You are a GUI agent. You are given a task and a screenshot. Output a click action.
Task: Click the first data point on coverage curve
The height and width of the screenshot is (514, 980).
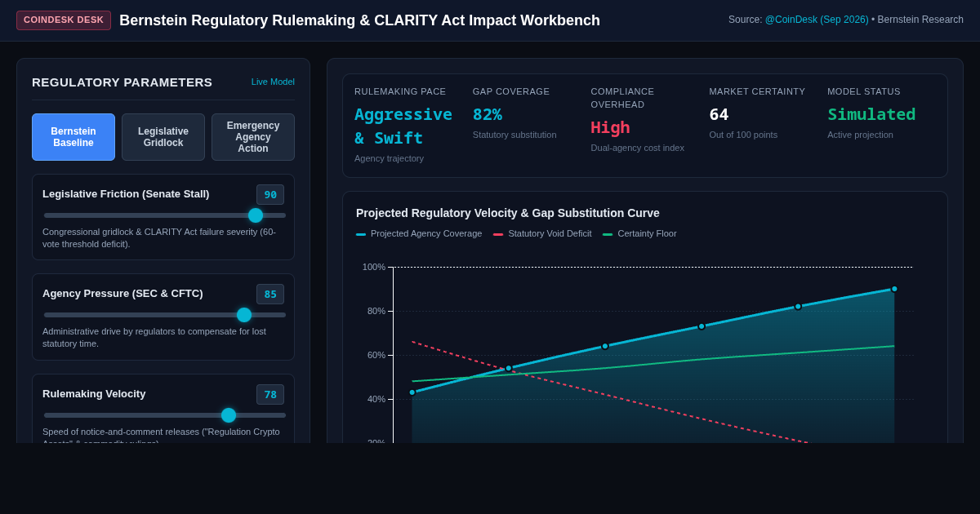coord(412,392)
